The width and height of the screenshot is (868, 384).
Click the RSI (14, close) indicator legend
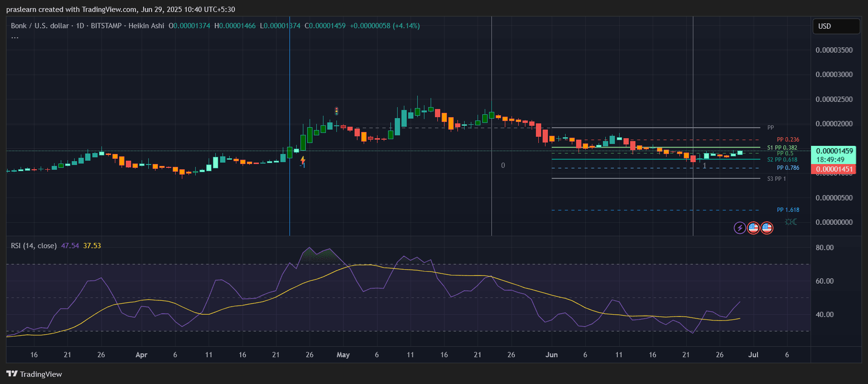(x=33, y=246)
